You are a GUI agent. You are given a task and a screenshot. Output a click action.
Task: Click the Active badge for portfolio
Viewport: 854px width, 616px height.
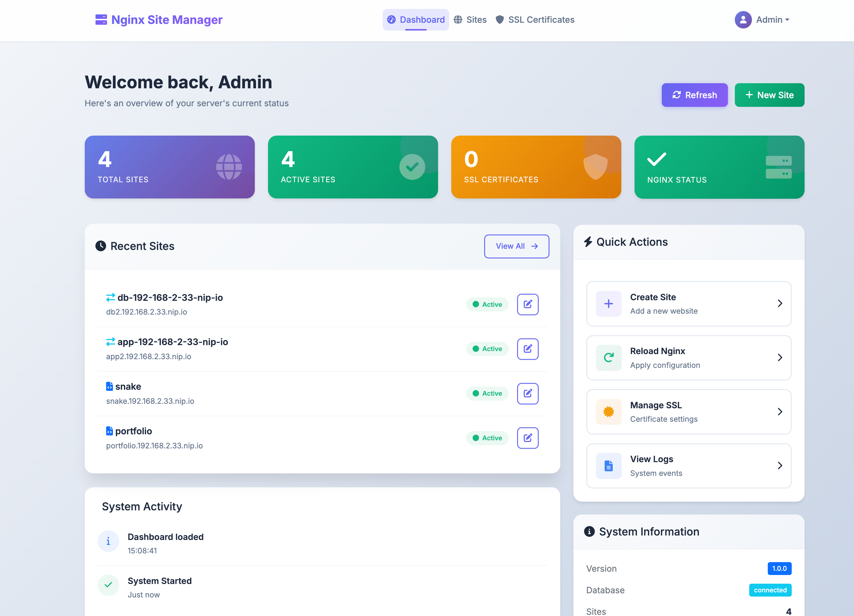pyautogui.click(x=487, y=438)
